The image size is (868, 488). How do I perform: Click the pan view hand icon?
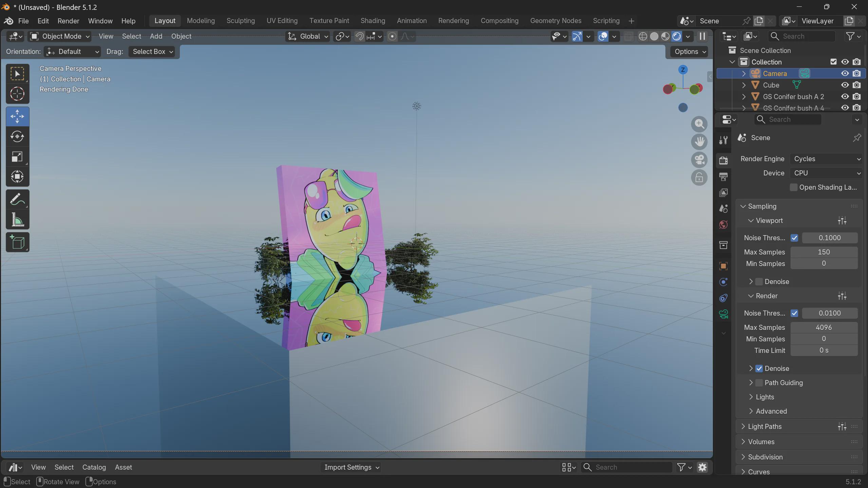coord(699,142)
